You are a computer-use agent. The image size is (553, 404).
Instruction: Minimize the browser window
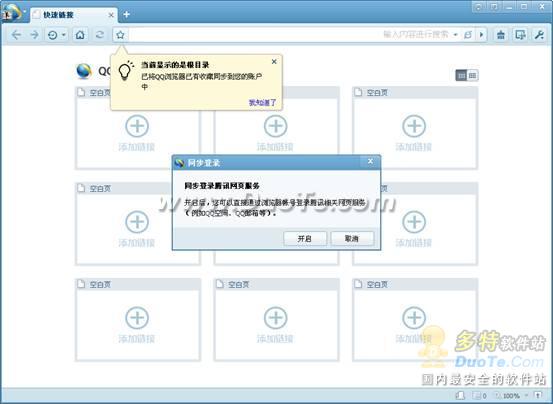pos(509,7)
